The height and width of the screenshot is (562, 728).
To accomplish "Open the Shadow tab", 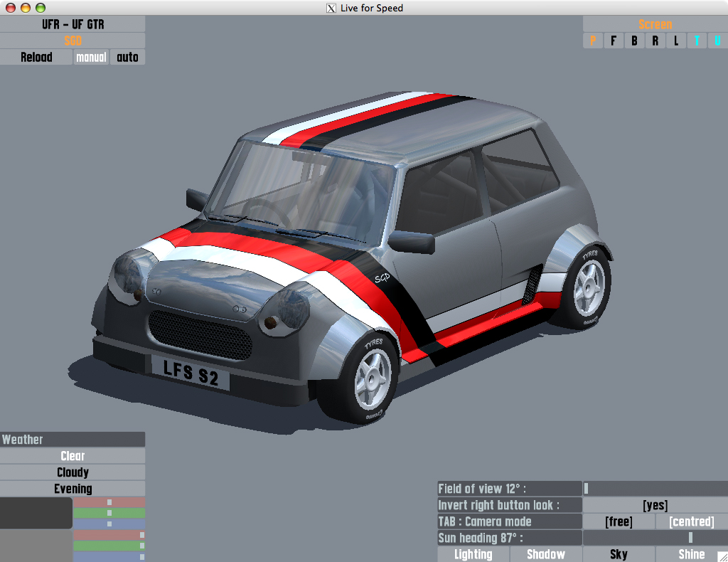I will coord(546,554).
